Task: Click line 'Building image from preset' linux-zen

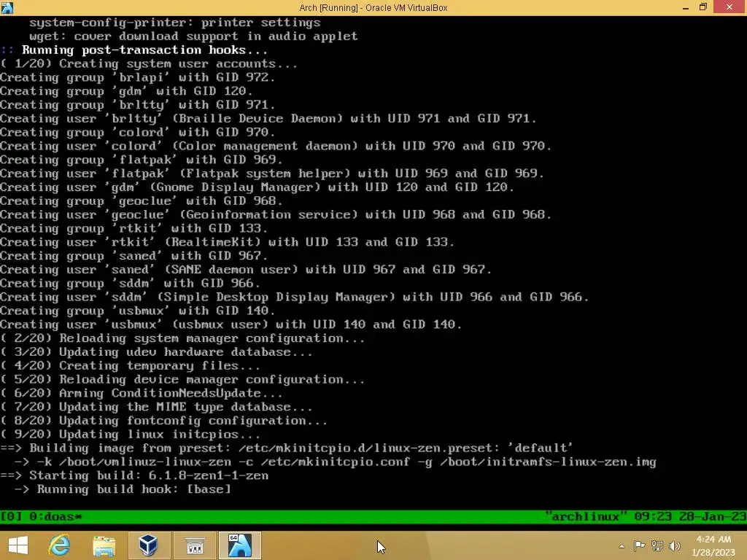Action: coord(287,448)
